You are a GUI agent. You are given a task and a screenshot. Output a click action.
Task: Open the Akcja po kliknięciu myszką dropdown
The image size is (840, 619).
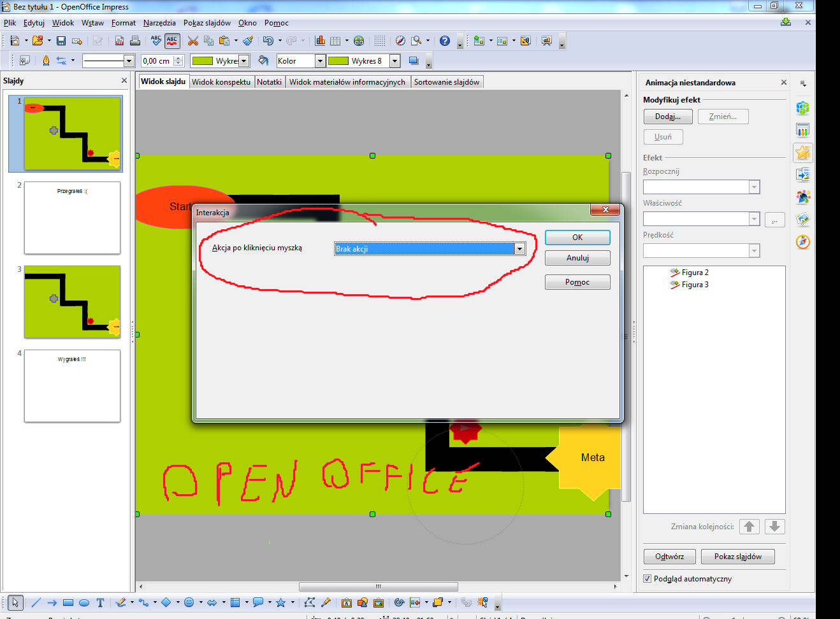click(x=519, y=249)
